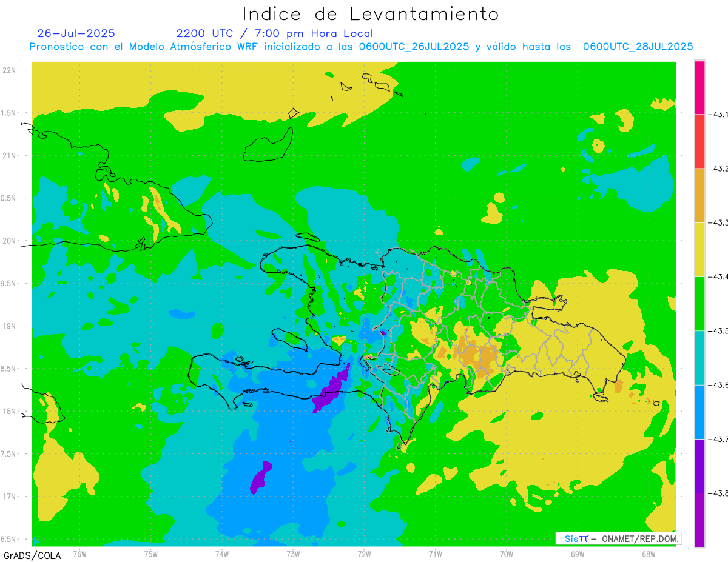Click the '70W' longitude label
Screen dimensions: 728x562
[x=506, y=554]
